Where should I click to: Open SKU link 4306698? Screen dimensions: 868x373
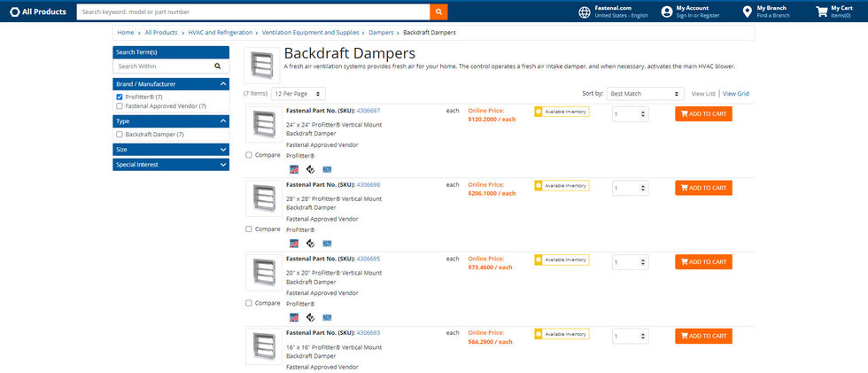coord(368,185)
